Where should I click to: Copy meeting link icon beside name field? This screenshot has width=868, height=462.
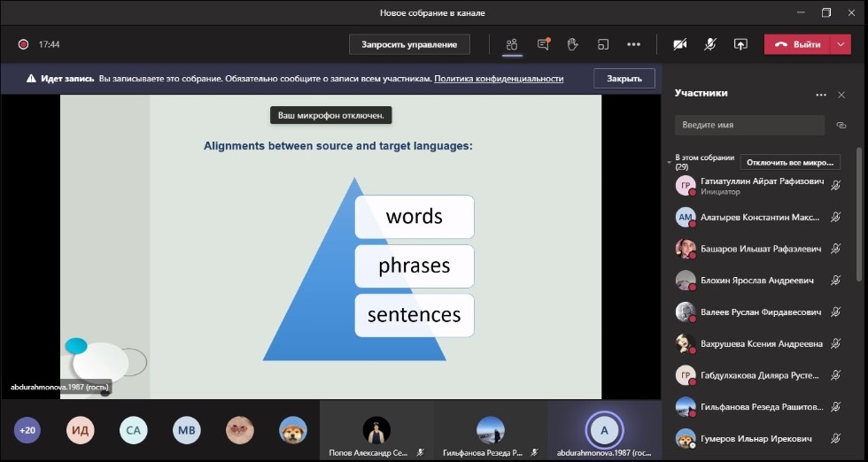pyautogui.click(x=841, y=126)
